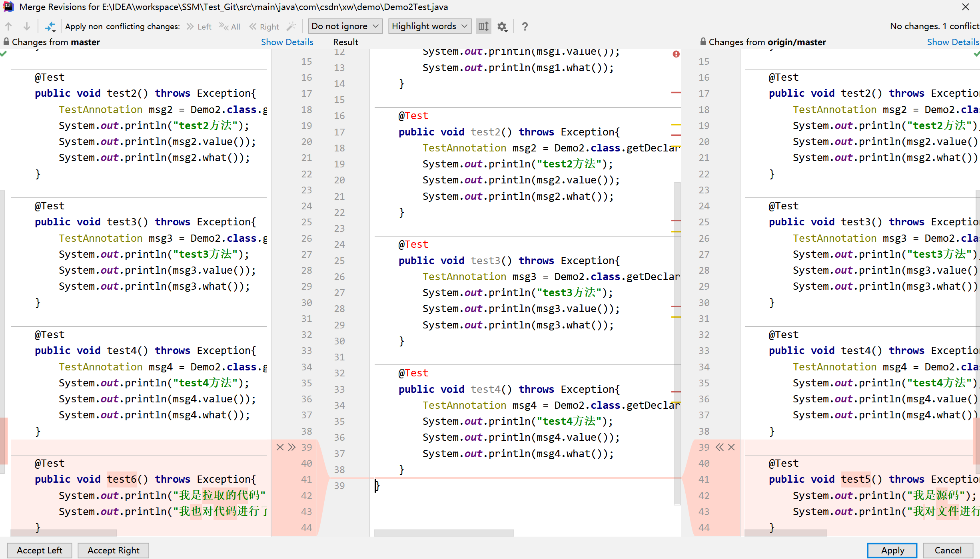Open the 'Highlight words' dropdown
The width and height of the screenshot is (980, 559).
click(x=429, y=26)
